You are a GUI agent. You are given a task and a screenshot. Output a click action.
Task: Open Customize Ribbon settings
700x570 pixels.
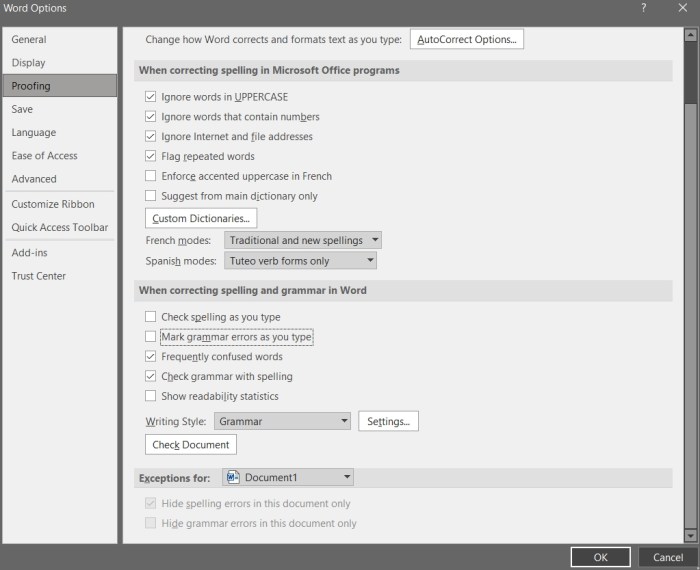pos(59,204)
